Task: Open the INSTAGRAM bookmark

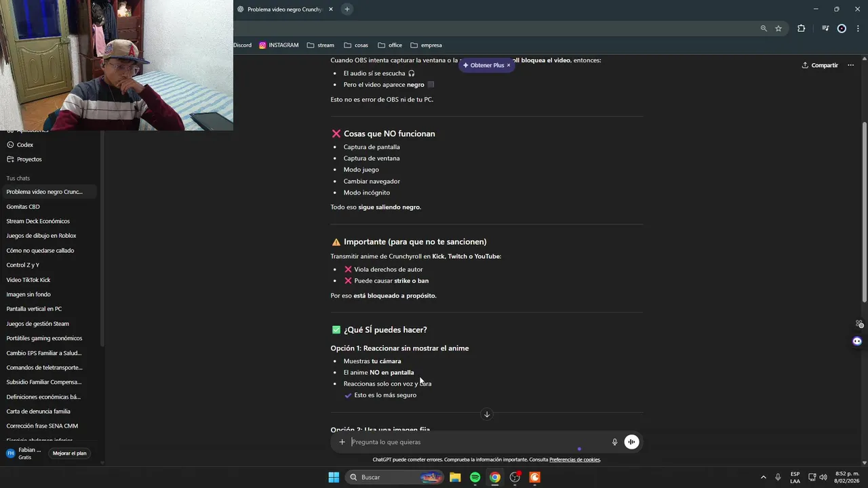Action: pos(279,45)
